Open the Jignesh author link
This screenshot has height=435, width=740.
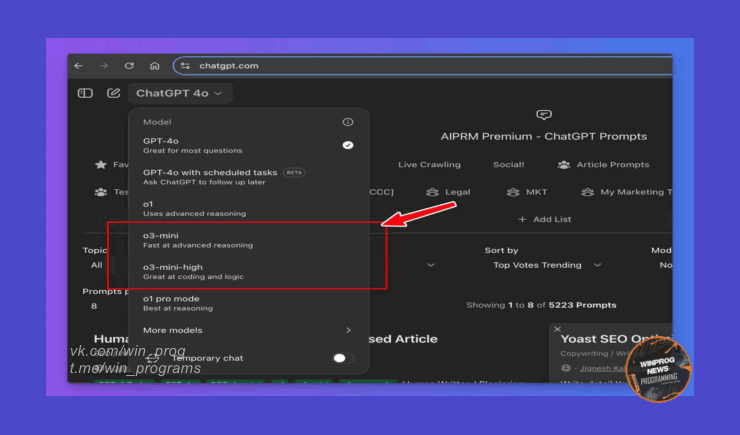click(x=605, y=368)
